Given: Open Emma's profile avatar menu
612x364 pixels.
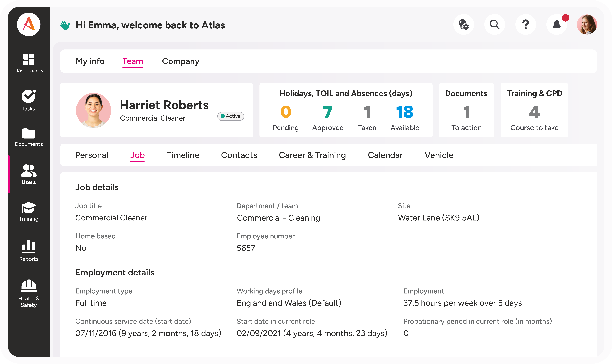Looking at the screenshot, I should 587,25.
